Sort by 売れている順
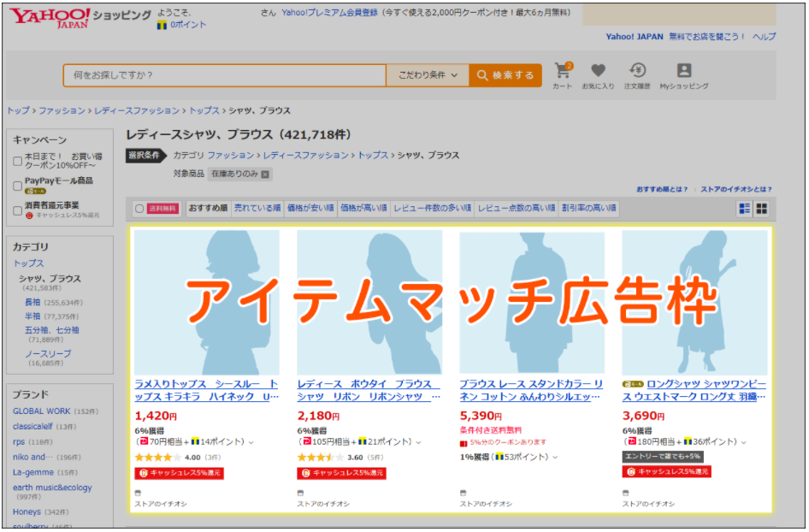The image size is (809, 532). 257,208
